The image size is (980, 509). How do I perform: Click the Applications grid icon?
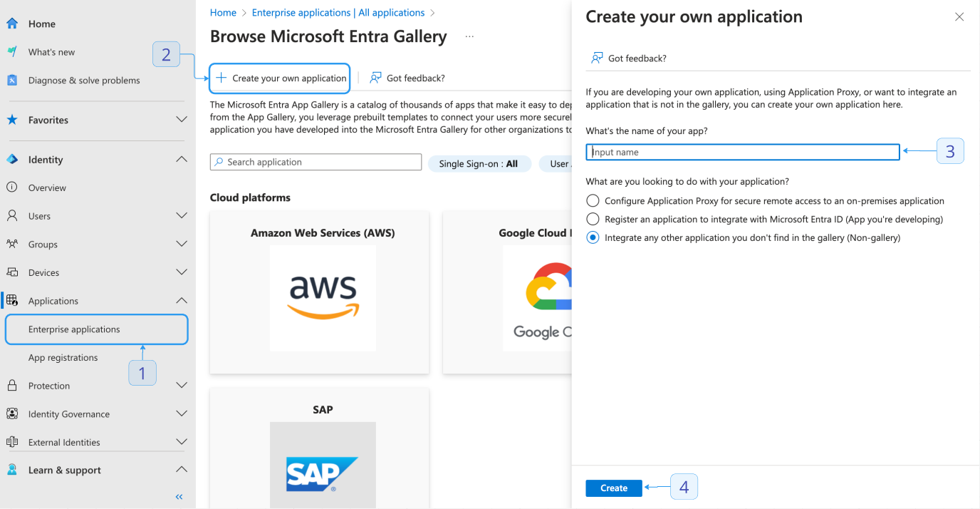click(12, 300)
